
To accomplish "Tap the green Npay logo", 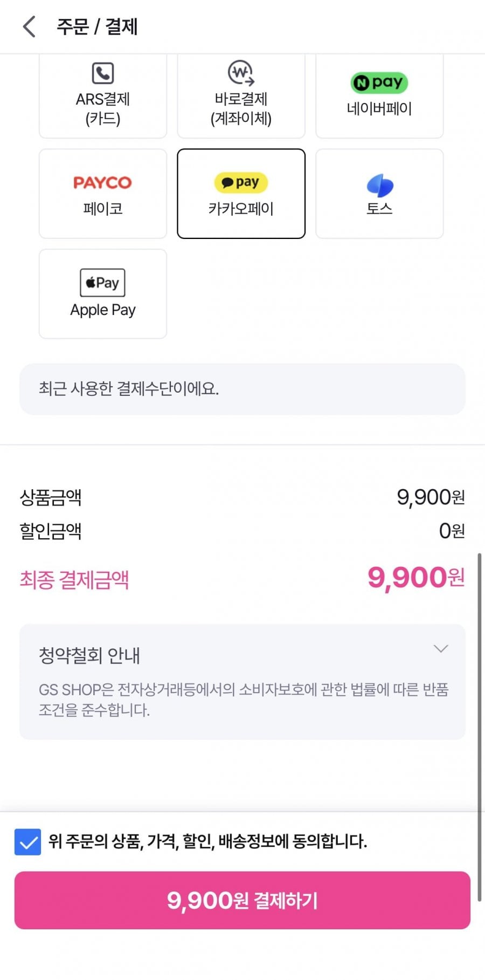I will [379, 83].
